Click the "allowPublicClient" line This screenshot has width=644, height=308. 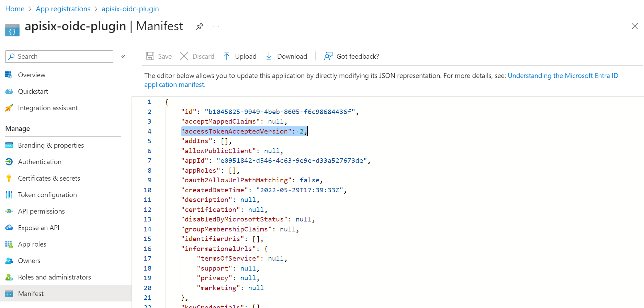[232, 151]
